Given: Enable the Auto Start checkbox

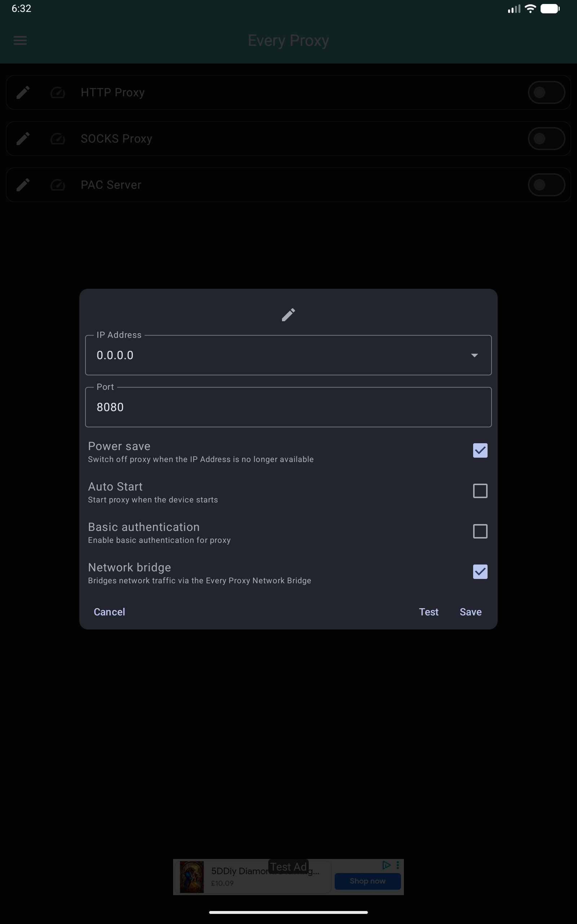Looking at the screenshot, I should (480, 491).
